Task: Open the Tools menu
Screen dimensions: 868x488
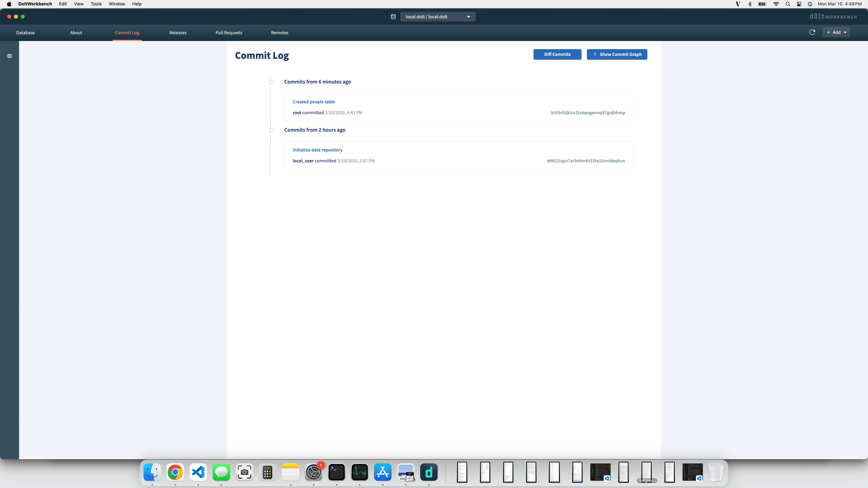Action: coord(96,4)
